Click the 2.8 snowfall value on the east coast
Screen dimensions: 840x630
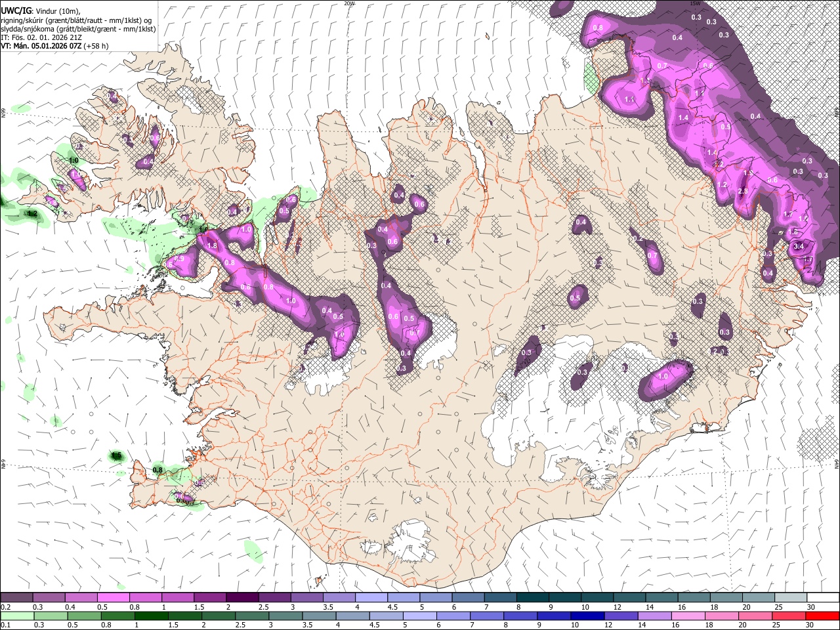click(x=743, y=191)
